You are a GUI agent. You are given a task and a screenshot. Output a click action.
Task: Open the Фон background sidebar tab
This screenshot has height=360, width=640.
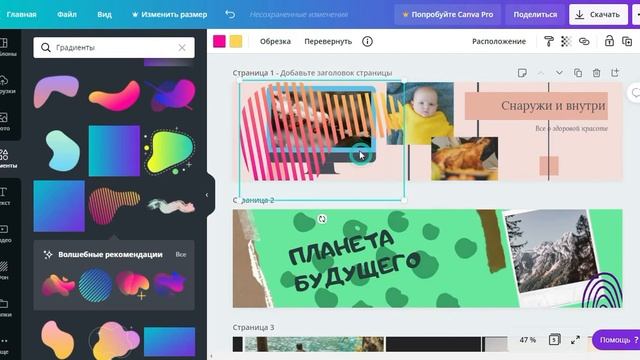click(x=4, y=271)
